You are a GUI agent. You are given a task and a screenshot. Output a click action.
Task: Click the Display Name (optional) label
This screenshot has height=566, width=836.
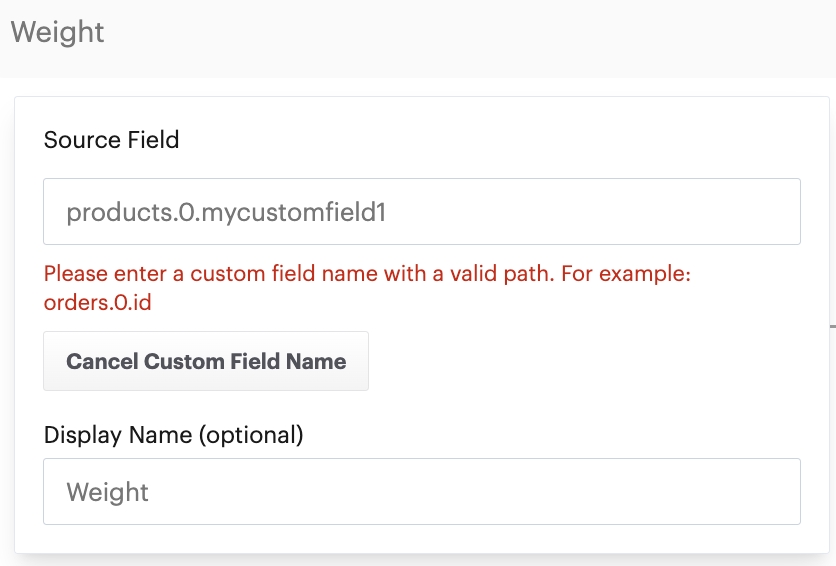(173, 435)
